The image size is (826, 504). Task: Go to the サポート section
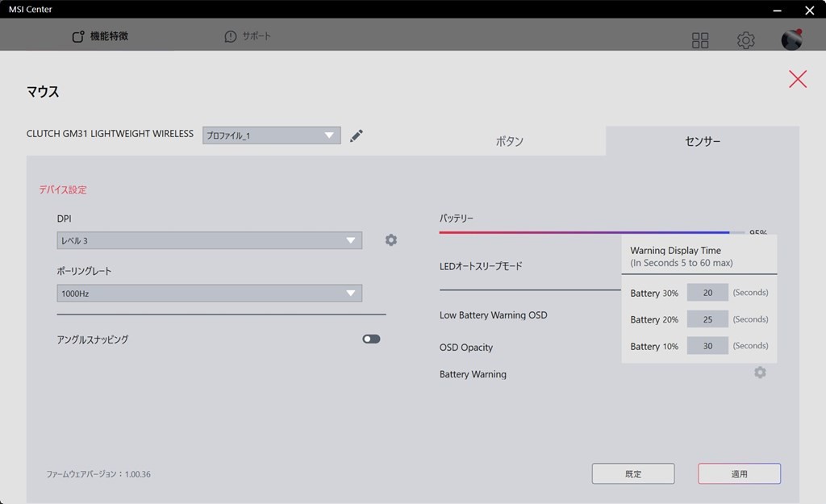(248, 36)
